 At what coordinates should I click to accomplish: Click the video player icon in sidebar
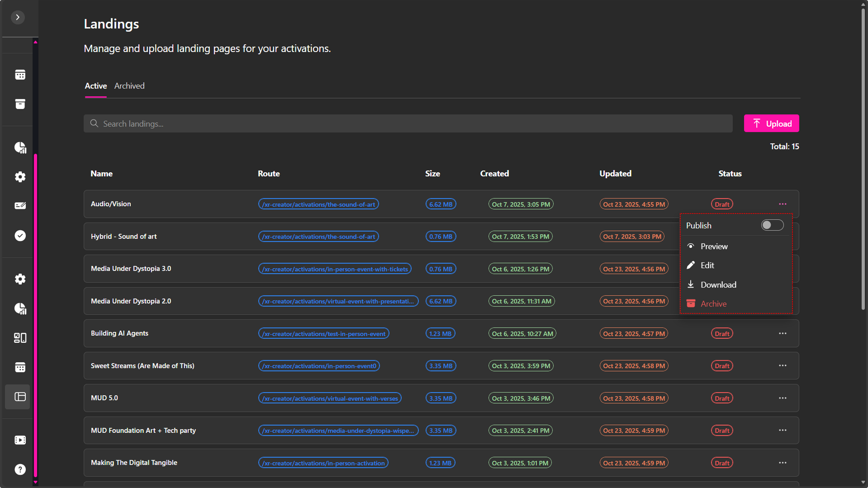[x=20, y=440]
